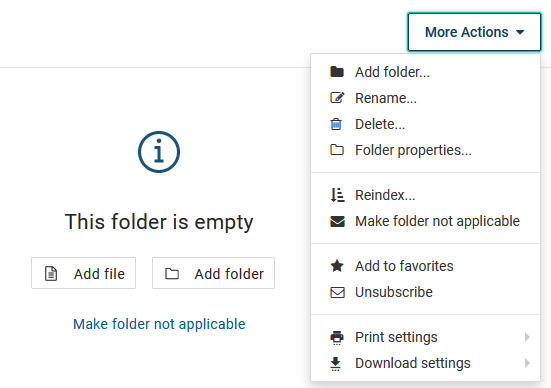This screenshot has height=388, width=551.
Task: Click the printer icon beside Print settings
Action: click(x=337, y=337)
